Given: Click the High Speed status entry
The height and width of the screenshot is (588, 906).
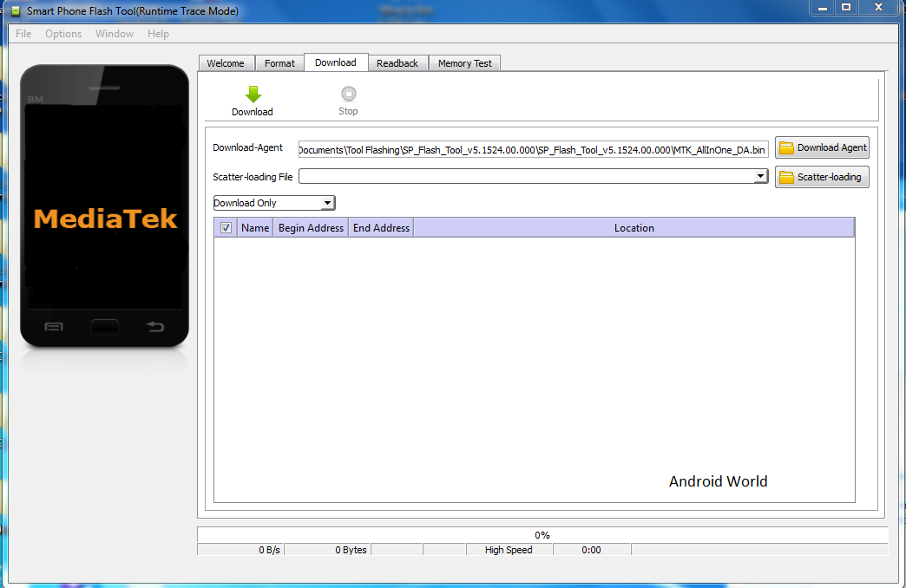Looking at the screenshot, I should (x=509, y=550).
